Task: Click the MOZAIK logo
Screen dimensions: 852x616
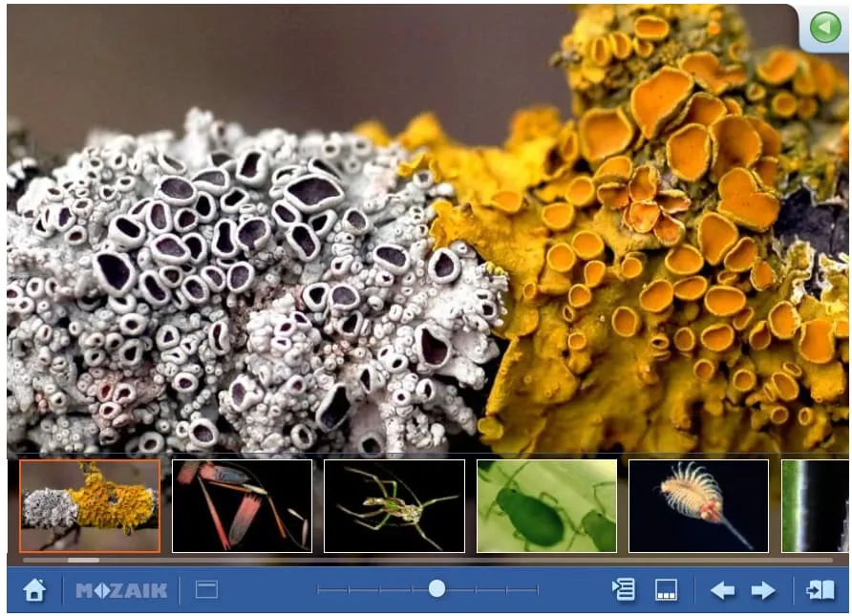Action: click(x=121, y=590)
